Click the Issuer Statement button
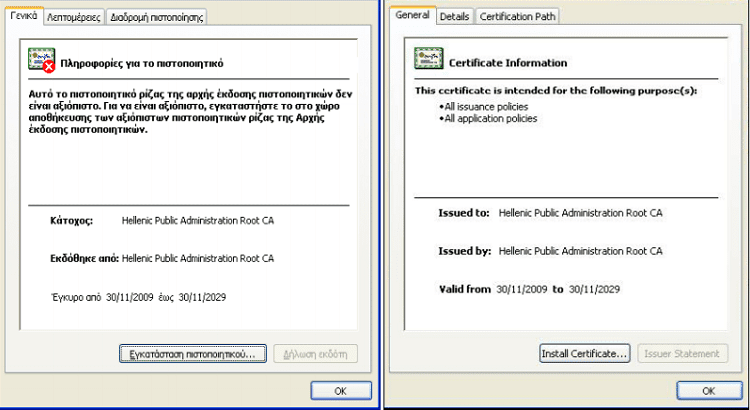 tap(682, 354)
